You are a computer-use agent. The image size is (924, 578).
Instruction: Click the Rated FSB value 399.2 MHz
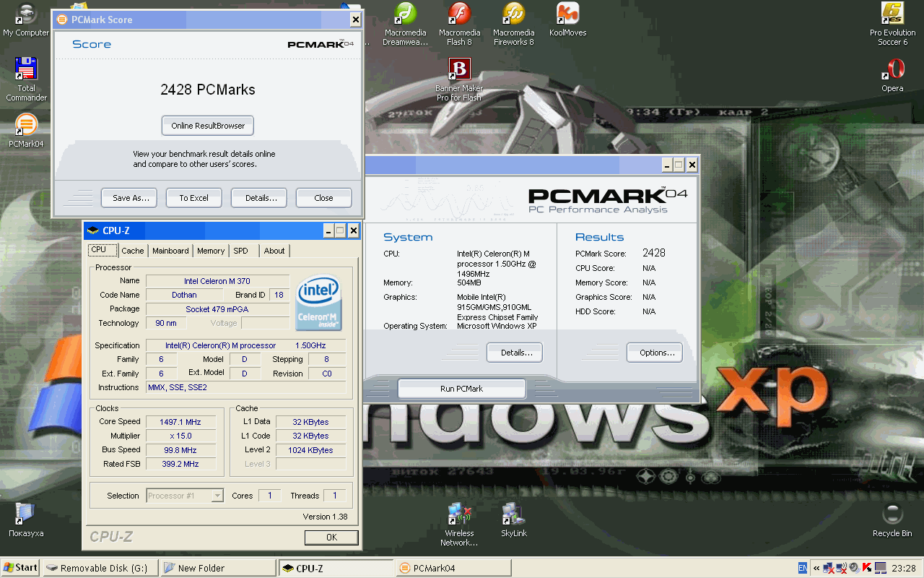[180, 464]
